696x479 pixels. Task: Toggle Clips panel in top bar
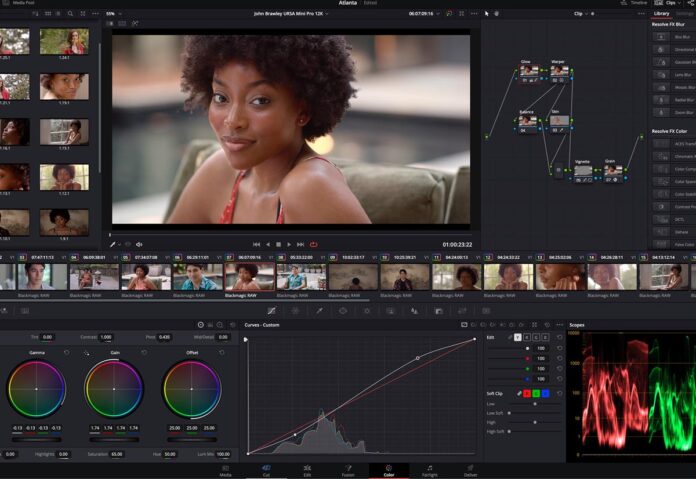(666, 3)
